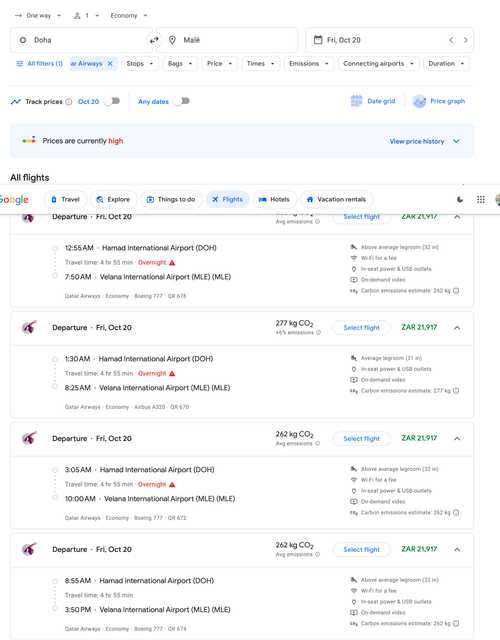Open the Price graph icon
The image size is (500, 640).
(419, 101)
